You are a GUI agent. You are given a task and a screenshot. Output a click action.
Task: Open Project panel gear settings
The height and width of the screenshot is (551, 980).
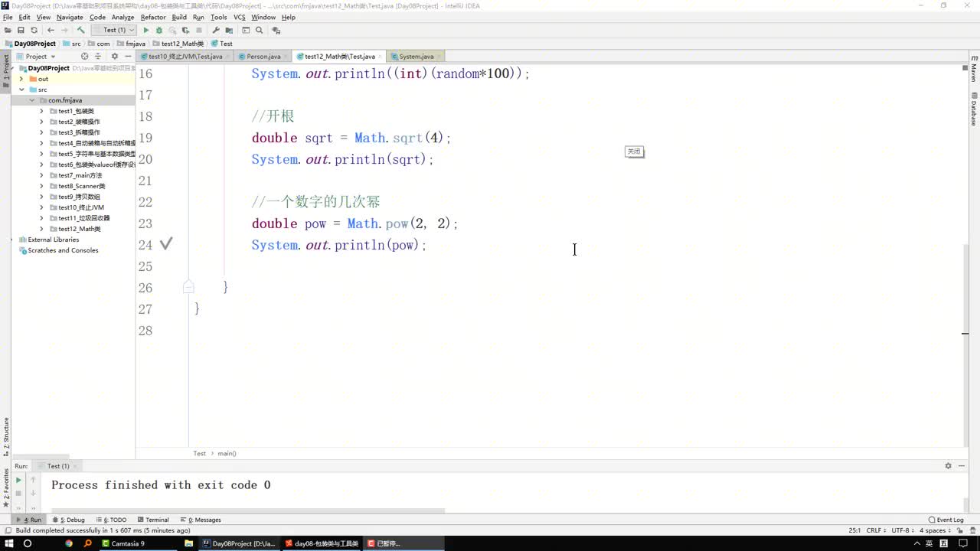click(115, 57)
